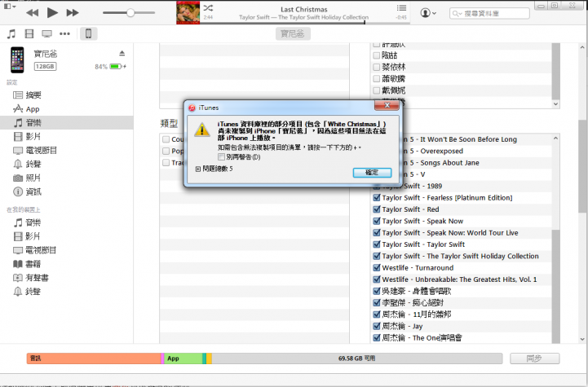588x387 pixels.
Task: Open the Up Next list icon
Action: coord(401,8)
